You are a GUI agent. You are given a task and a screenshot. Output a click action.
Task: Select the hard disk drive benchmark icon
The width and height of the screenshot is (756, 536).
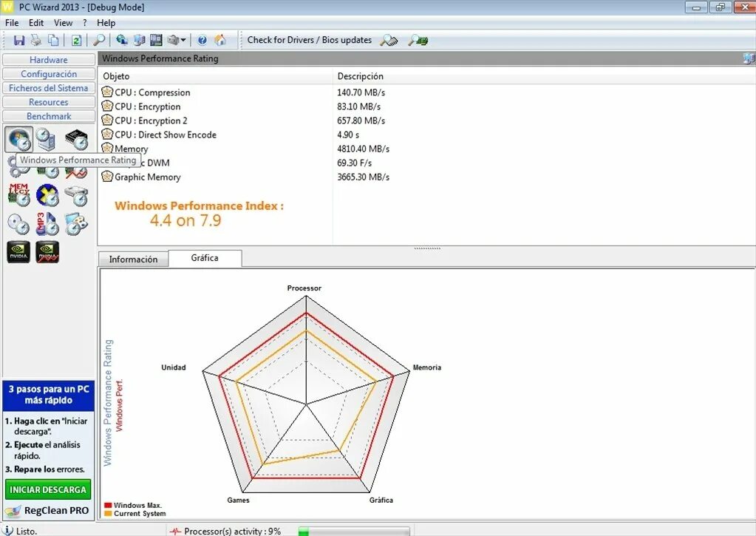pyautogui.click(x=76, y=195)
